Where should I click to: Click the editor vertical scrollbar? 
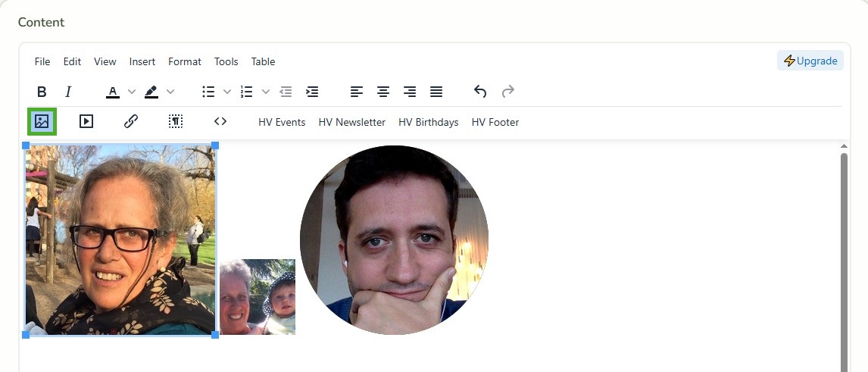[844, 262]
